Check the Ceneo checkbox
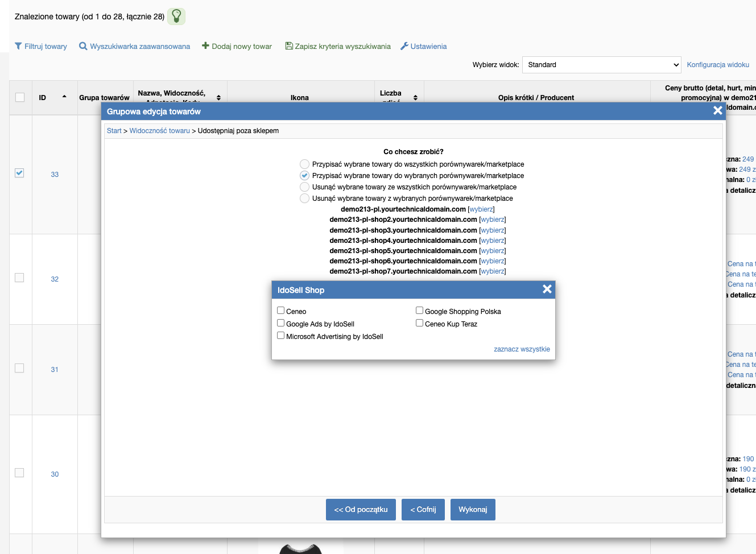The width and height of the screenshot is (756, 554). (281, 311)
